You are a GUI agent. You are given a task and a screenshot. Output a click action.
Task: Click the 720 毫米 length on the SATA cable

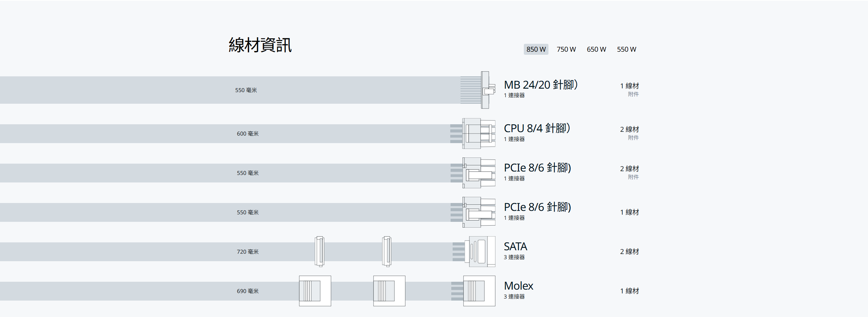pyautogui.click(x=248, y=252)
